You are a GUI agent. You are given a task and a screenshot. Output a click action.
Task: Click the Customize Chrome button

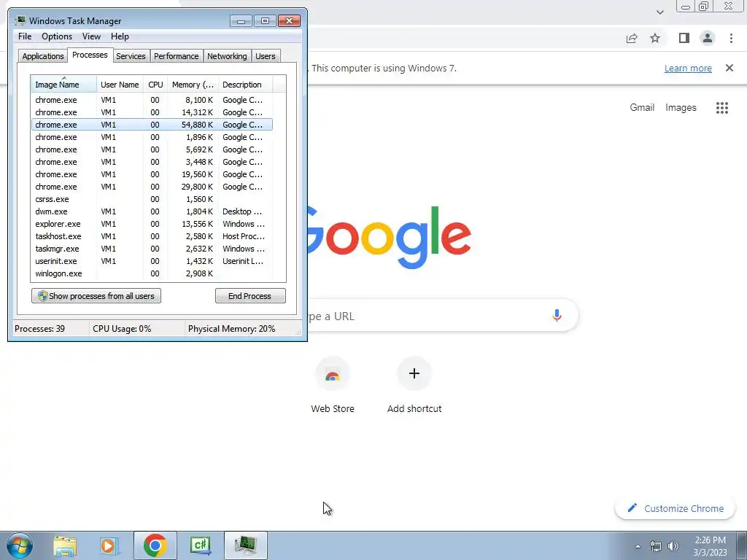(676, 508)
